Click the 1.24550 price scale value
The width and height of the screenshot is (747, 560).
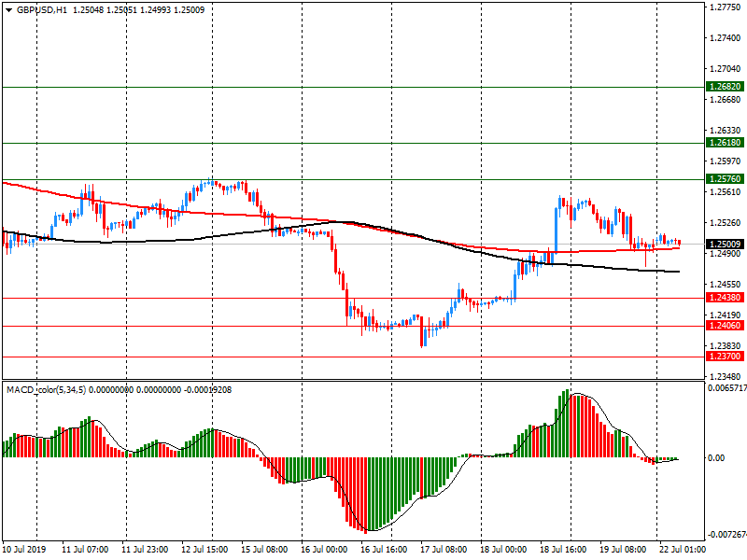coord(726,285)
